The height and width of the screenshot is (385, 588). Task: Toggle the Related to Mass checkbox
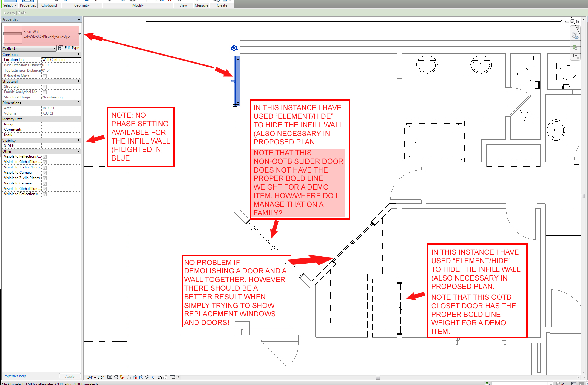tap(45, 76)
